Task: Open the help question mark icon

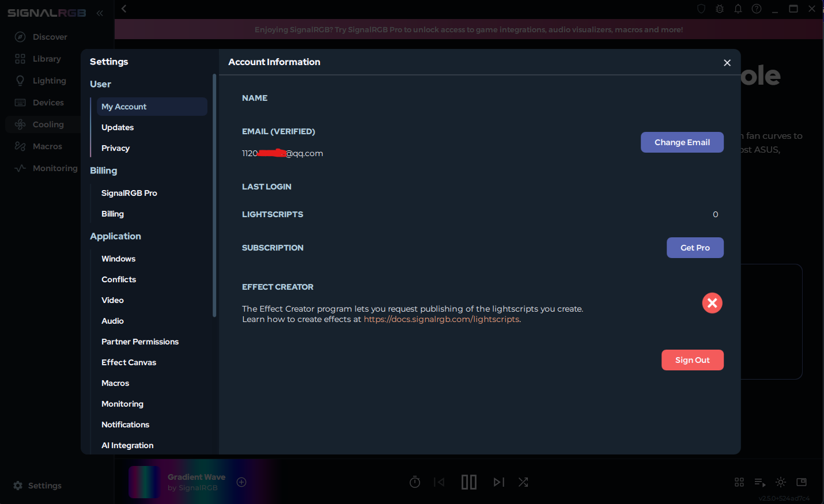Action: [757, 9]
